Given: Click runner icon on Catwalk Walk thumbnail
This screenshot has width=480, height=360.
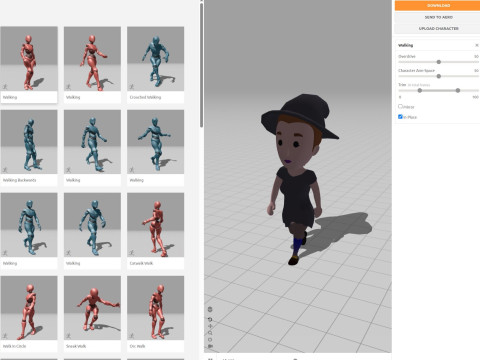Looking at the screenshot, I should click(132, 253).
